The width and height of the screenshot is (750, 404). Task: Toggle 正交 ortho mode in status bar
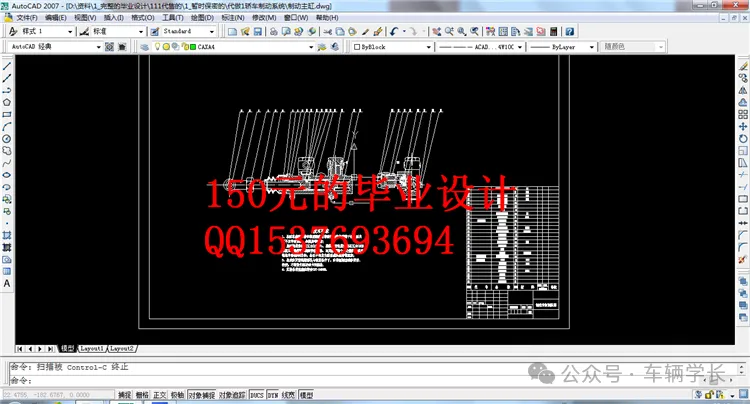pos(160,395)
